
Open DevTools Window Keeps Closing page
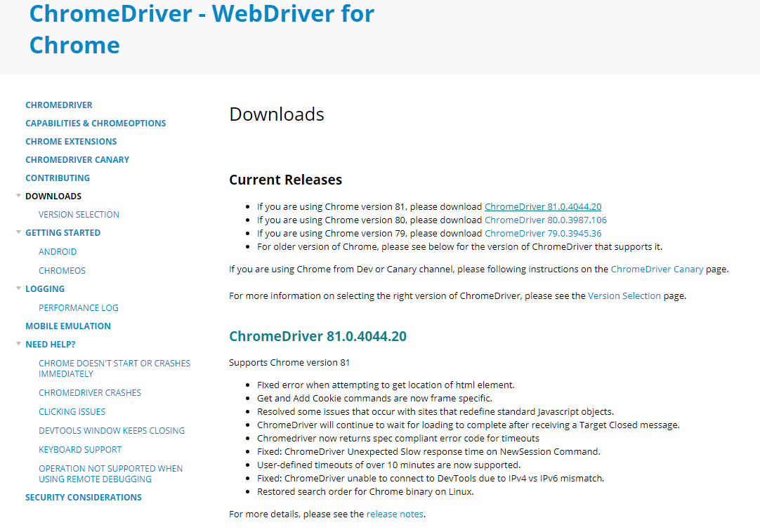coord(112,431)
